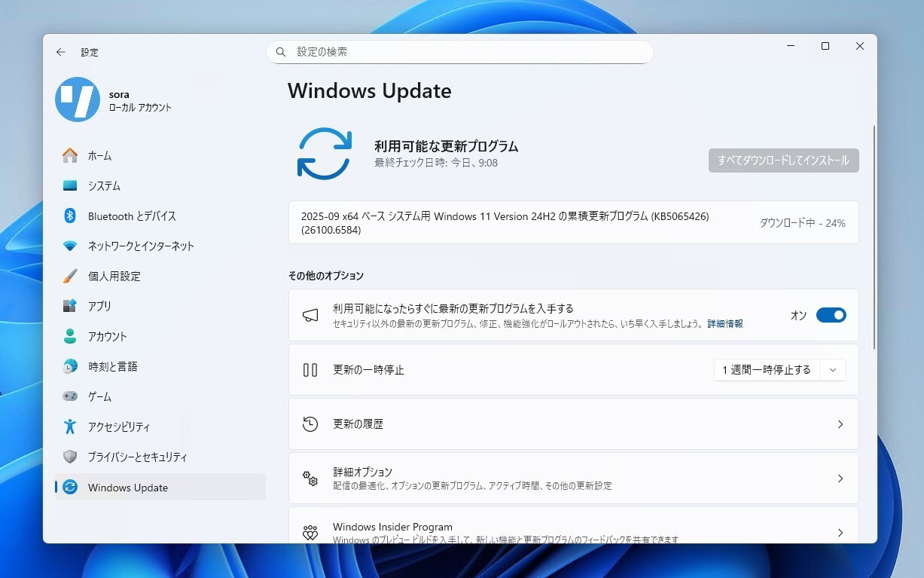Image resolution: width=924 pixels, height=578 pixels.
Task: Select 個人用設定 in the sidebar
Action: coord(160,276)
